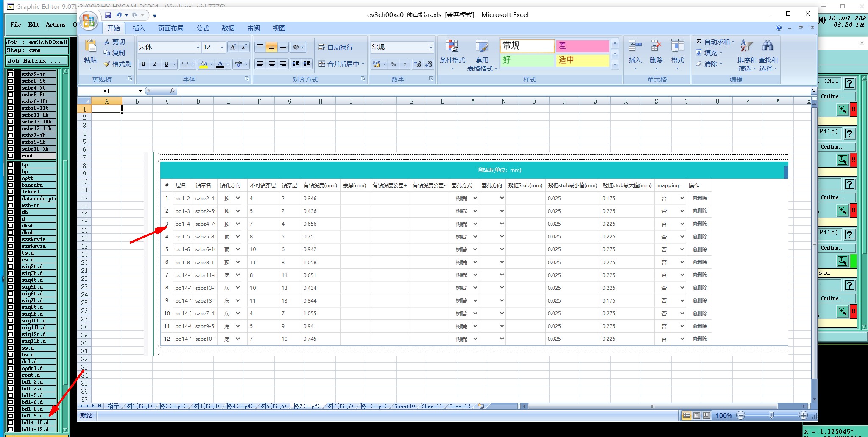Click the insert function fx icon
The image size is (868, 437).
(172, 91)
